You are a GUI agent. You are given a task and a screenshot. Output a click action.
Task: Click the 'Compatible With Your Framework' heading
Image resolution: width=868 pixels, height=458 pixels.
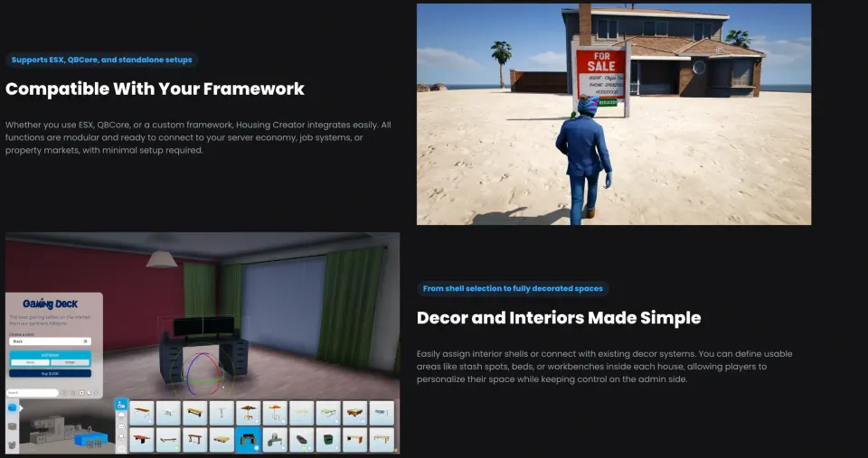pos(155,89)
